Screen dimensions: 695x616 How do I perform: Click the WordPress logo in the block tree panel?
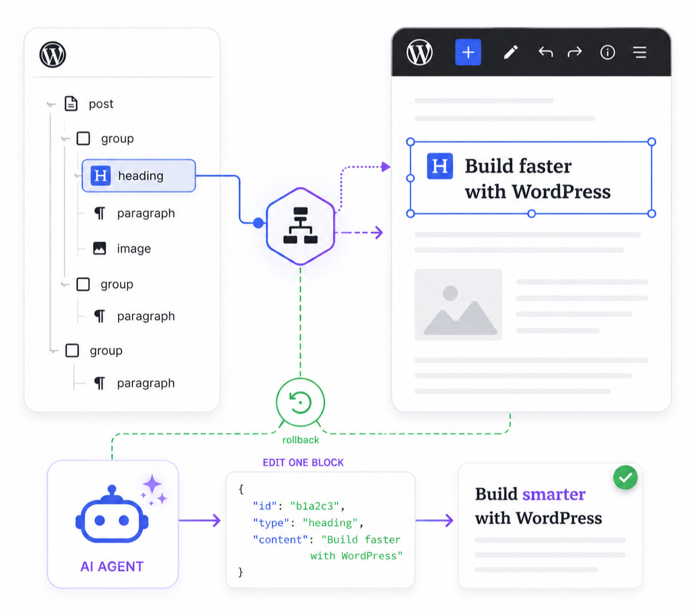[x=53, y=54]
